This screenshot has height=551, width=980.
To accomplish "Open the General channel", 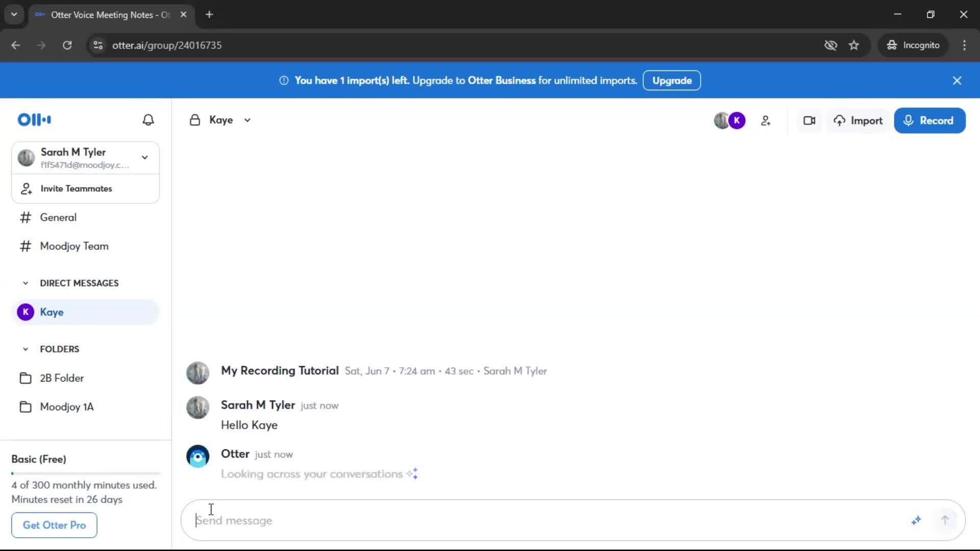I will [85, 217].
